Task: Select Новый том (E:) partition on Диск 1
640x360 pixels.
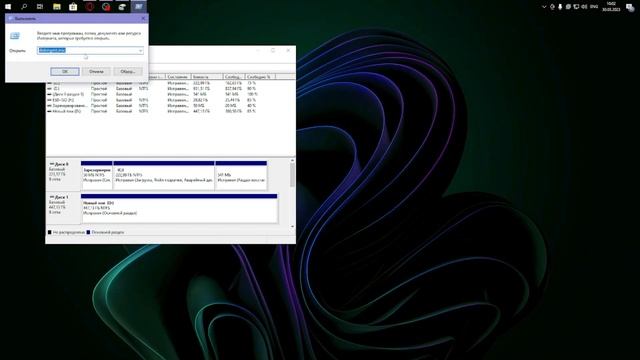Action: [179, 209]
